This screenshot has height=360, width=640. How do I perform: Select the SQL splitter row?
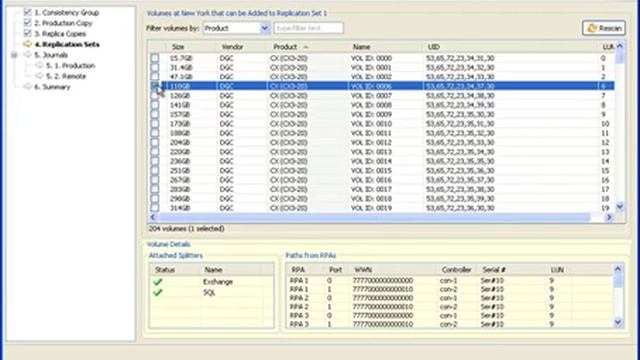(x=211, y=293)
